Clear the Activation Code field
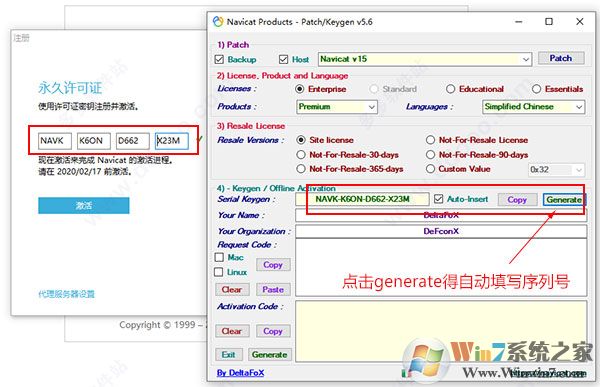Screen dimensions: 600x387 click(232, 331)
